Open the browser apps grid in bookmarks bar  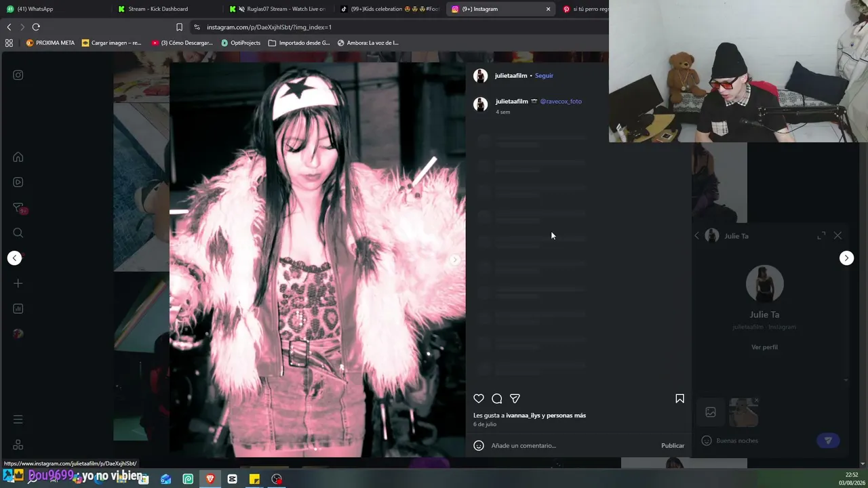click(9, 43)
